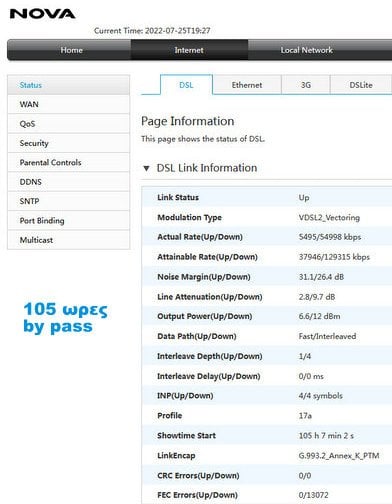Click the 0/0 ms value
Viewport: 392px width, 504px height.
pos(311,376)
